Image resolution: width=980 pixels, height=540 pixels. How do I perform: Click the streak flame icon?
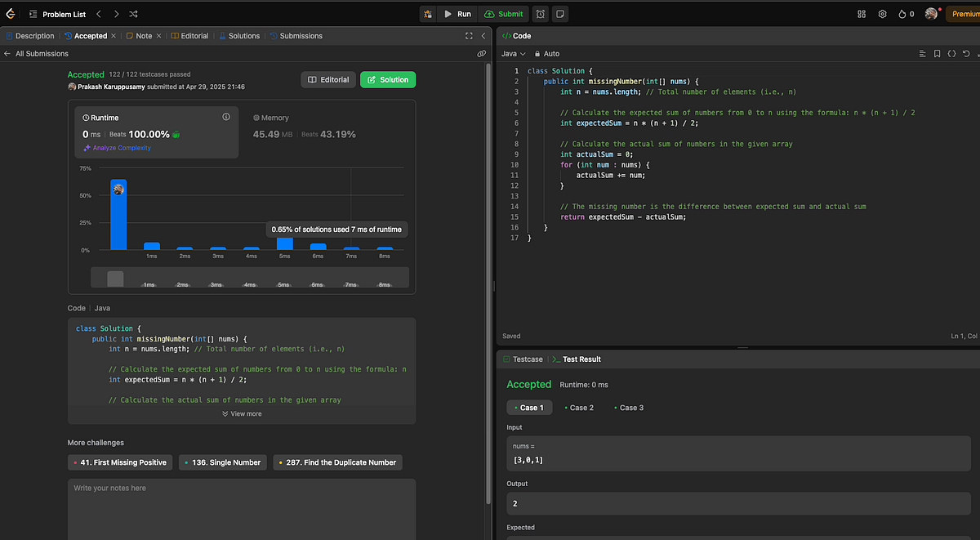click(x=902, y=14)
